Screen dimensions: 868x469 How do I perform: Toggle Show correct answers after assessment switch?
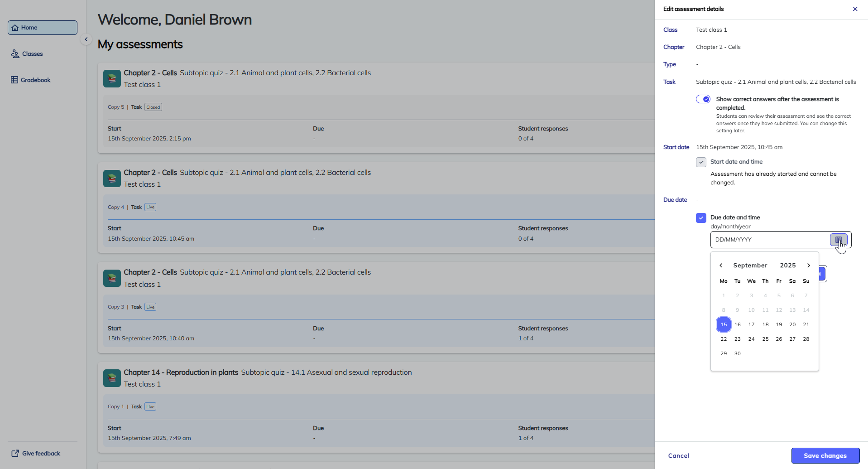[703, 99]
